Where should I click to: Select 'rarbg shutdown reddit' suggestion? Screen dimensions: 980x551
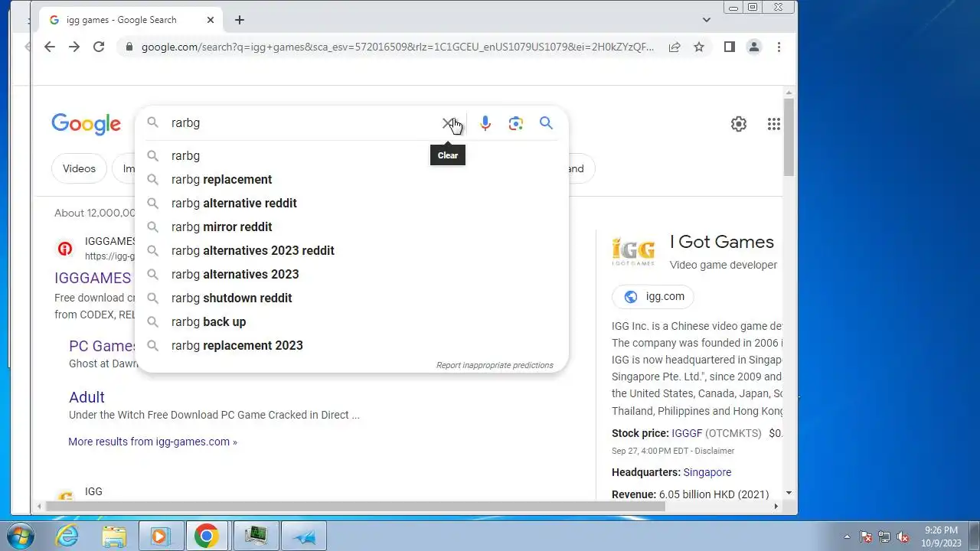351,298
